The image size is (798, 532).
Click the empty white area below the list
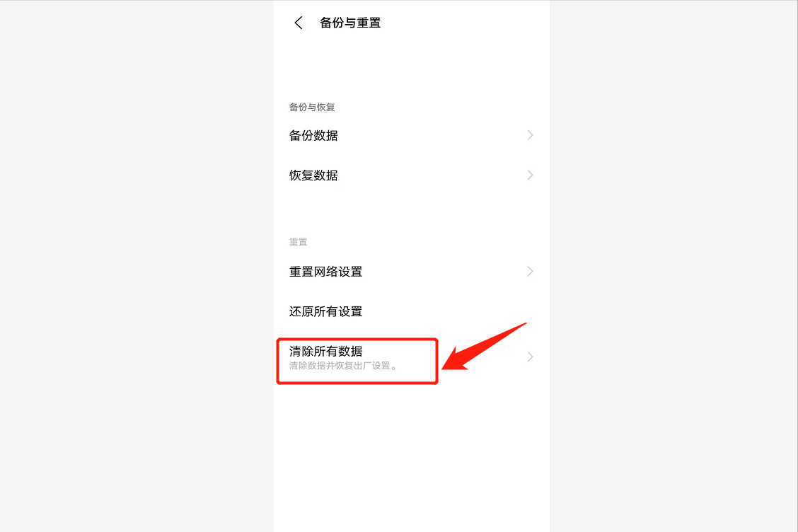pos(412,458)
